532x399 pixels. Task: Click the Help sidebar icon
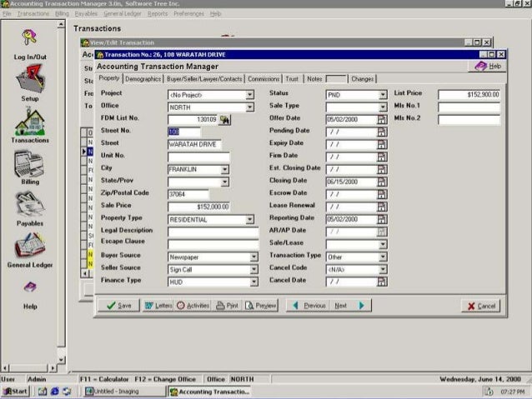(30, 289)
